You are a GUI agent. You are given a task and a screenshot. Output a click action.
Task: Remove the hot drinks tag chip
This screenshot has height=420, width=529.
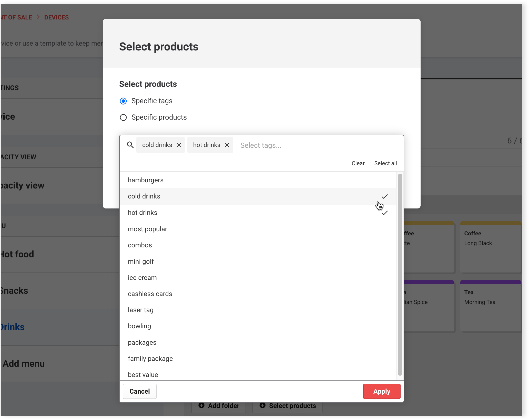tap(227, 145)
